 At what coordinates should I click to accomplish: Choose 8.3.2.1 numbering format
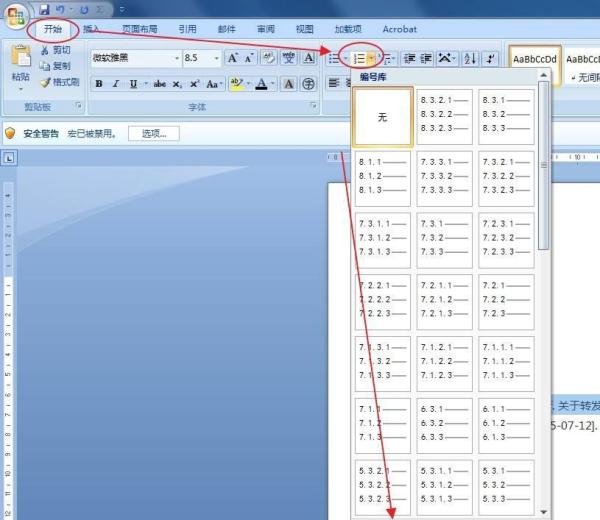point(444,117)
